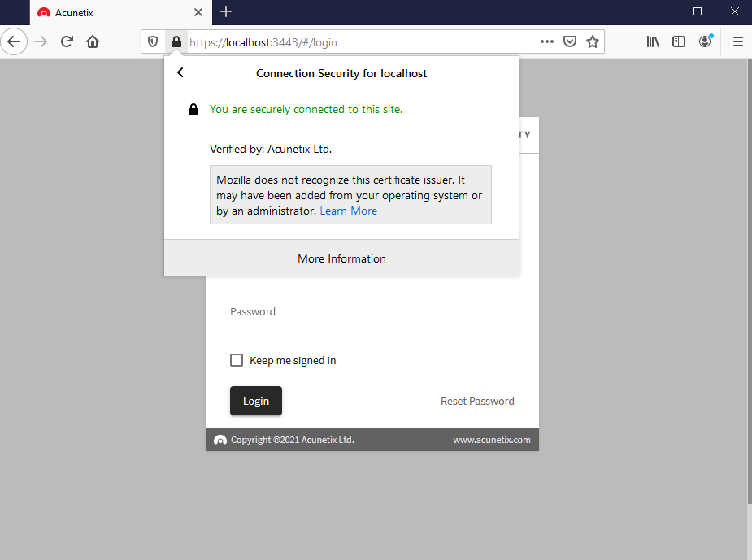Open a new tab with plus
This screenshot has width=752, height=560.
226,11
